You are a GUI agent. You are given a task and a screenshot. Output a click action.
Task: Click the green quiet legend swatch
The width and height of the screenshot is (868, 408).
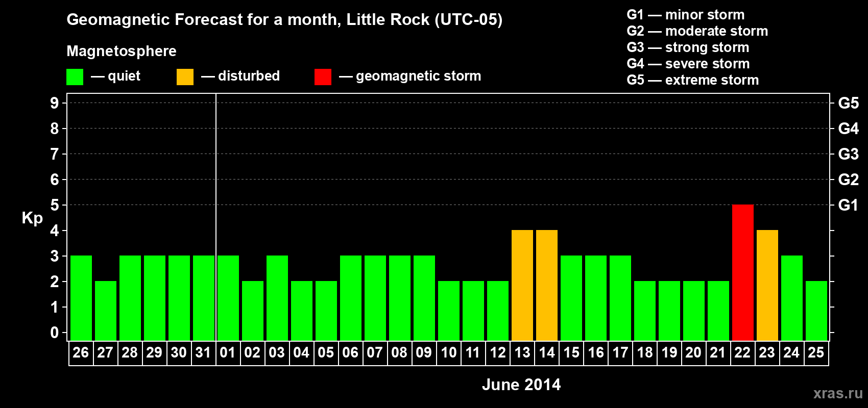click(x=75, y=77)
